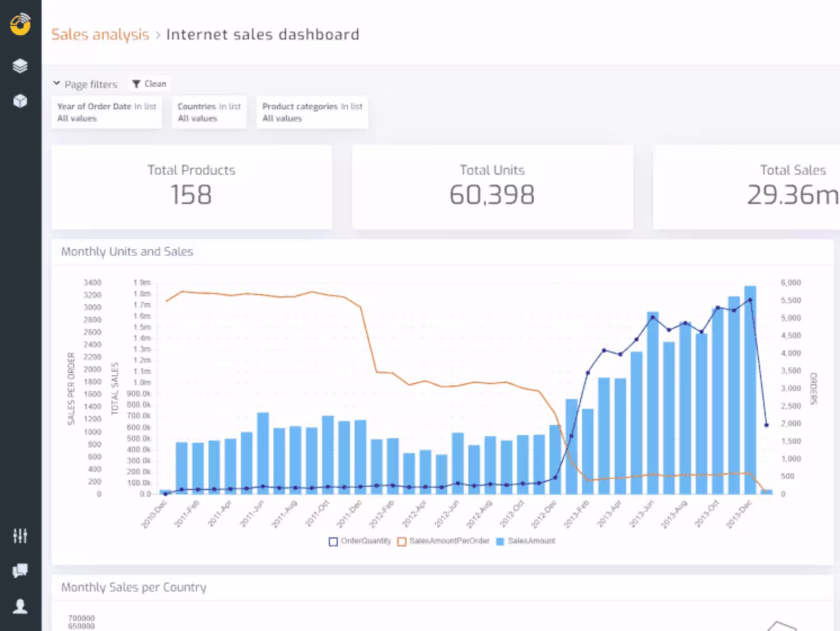Open the Year of Order Date filter

107,112
